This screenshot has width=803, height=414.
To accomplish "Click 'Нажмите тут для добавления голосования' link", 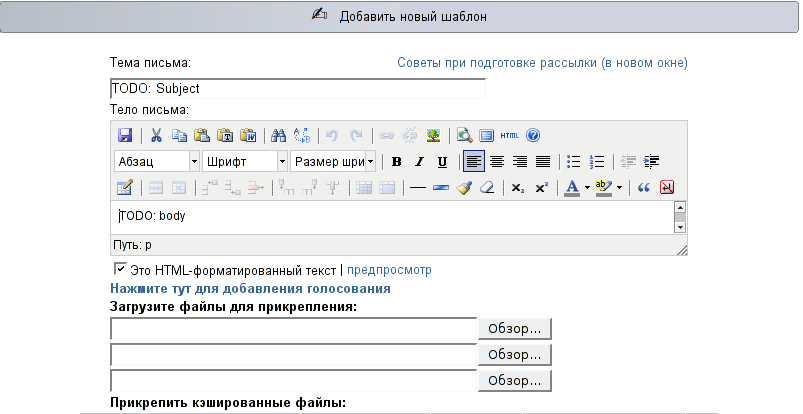I will click(250, 288).
